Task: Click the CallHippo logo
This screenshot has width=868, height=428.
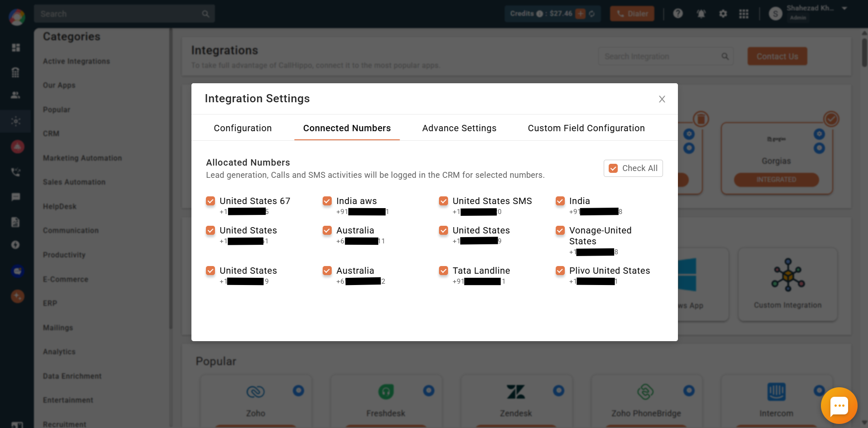Action: tap(17, 17)
